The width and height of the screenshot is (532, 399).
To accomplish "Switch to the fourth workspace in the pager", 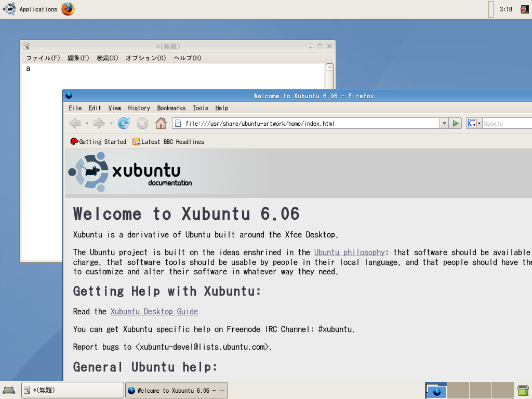I will (x=503, y=390).
